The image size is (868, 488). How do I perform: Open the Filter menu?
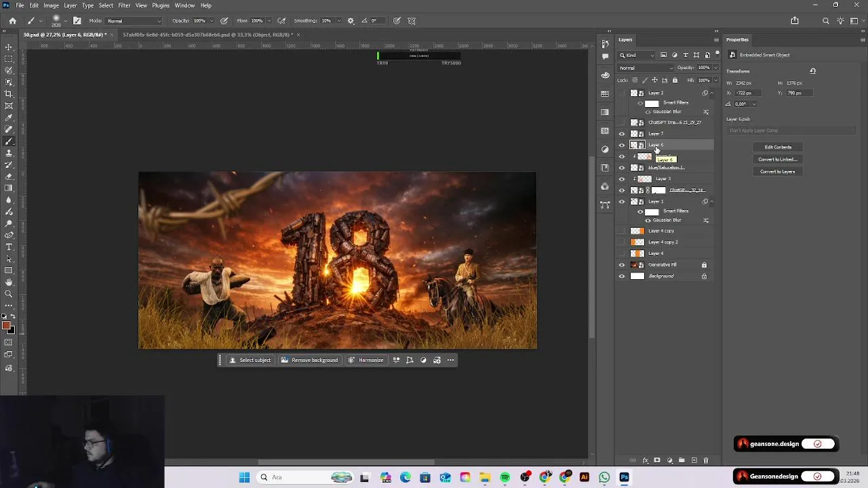pyautogui.click(x=124, y=5)
